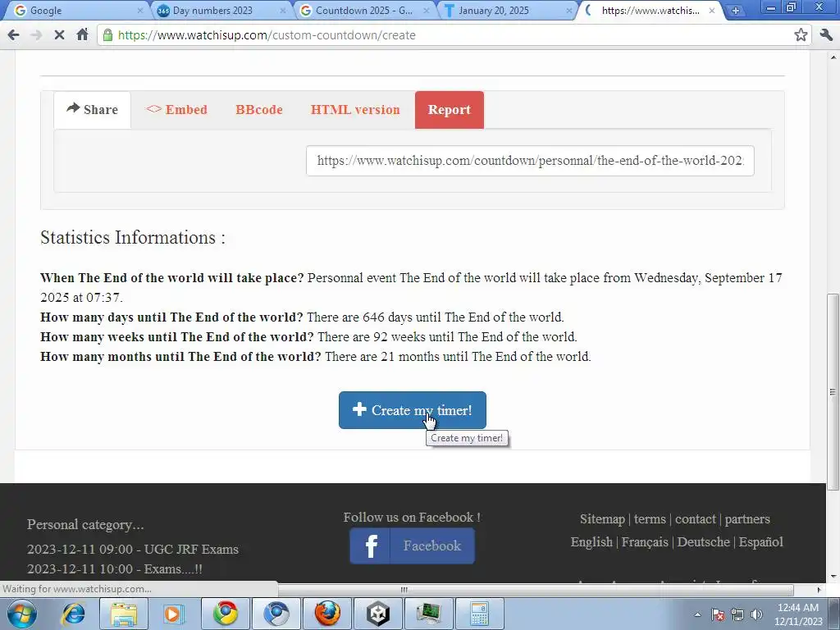Open the BBcode tab
Viewport: 840px width, 630px height.
pos(259,110)
